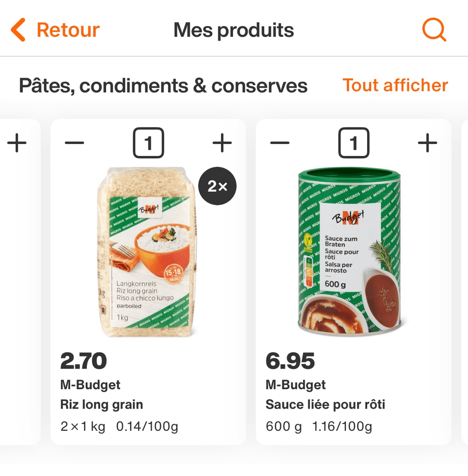The image size is (468, 476).
Task: Open the roast sauce can image
Action: pyautogui.click(x=349, y=252)
